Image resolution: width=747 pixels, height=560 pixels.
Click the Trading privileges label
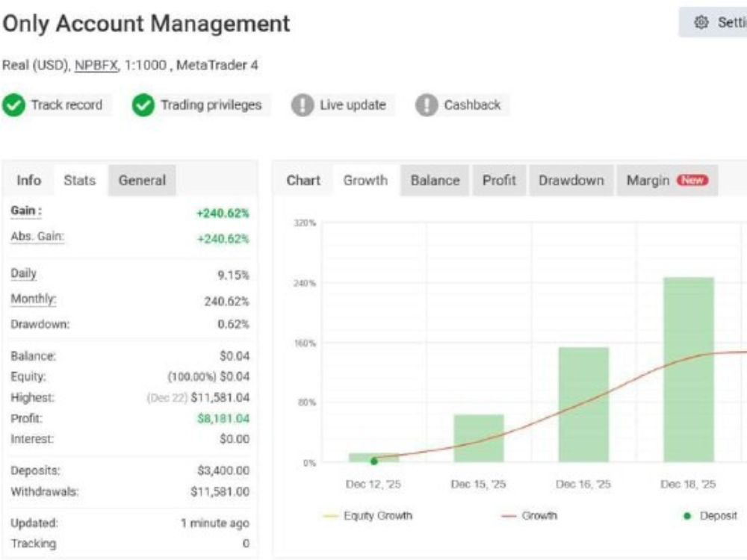[x=211, y=105]
